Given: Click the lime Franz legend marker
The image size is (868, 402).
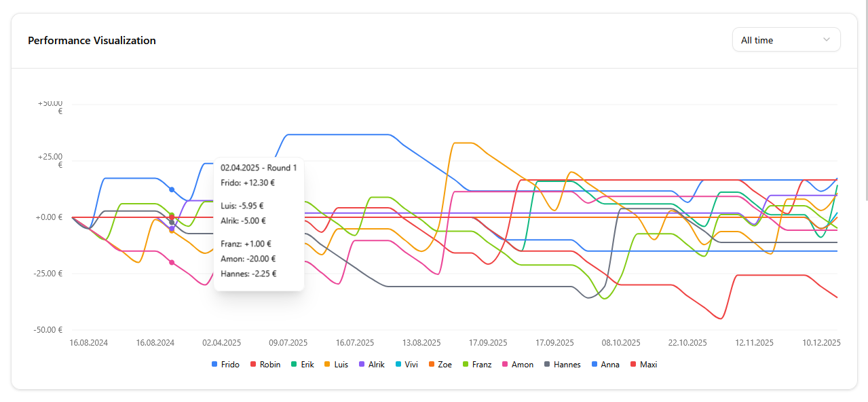Looking at the screenshot, I should pyautogui.click(x=466, y=365).
